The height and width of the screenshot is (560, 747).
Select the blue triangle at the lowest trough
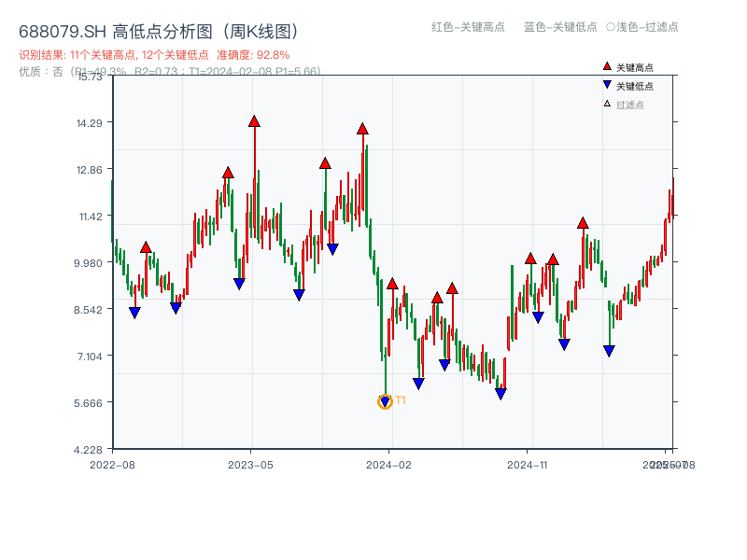click(x=386, y=402)
